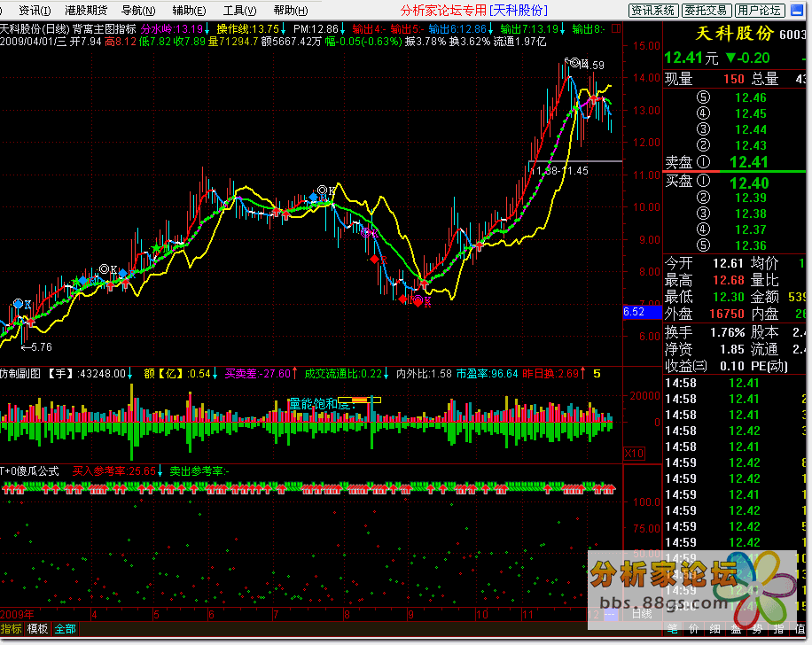Click sell level ① price 12.41
Screen dimensions: 812x645
pos(748,162)
